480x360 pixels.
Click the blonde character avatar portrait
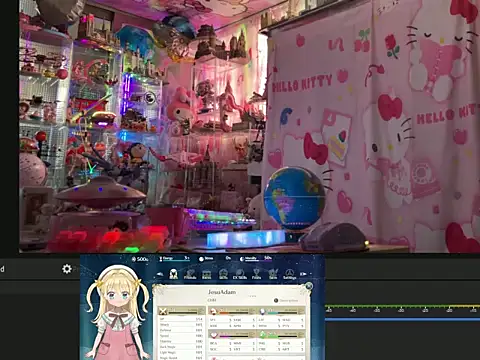pos(117,312)
